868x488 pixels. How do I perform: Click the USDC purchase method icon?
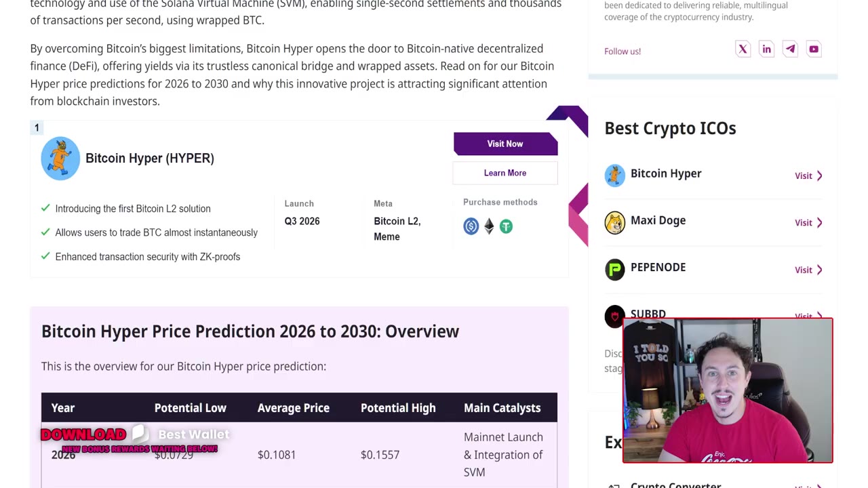coord(471,226)
